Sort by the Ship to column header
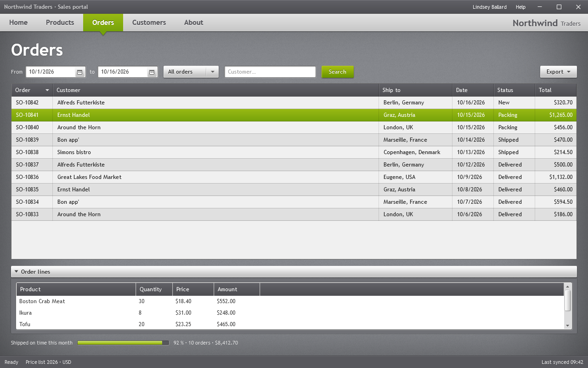 coord(416,90)
